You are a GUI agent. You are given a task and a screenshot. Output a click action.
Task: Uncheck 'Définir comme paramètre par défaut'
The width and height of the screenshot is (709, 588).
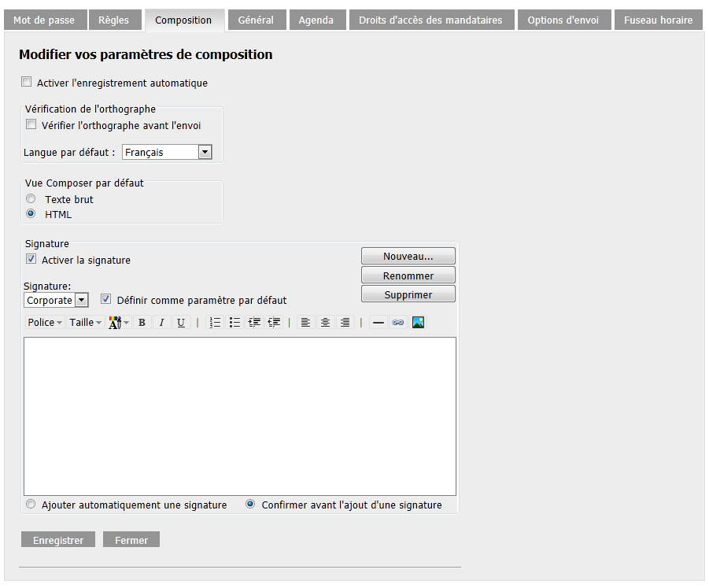click(x=105, y=299)
